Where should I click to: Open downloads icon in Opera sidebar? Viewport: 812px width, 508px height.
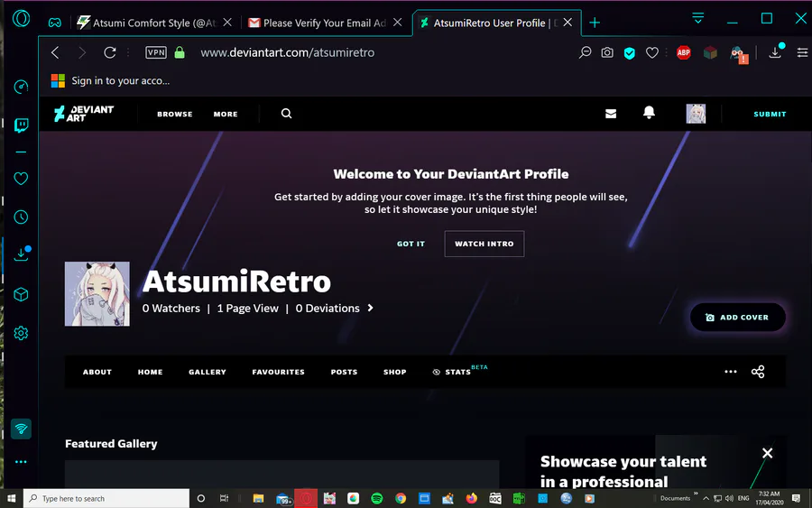22,254
